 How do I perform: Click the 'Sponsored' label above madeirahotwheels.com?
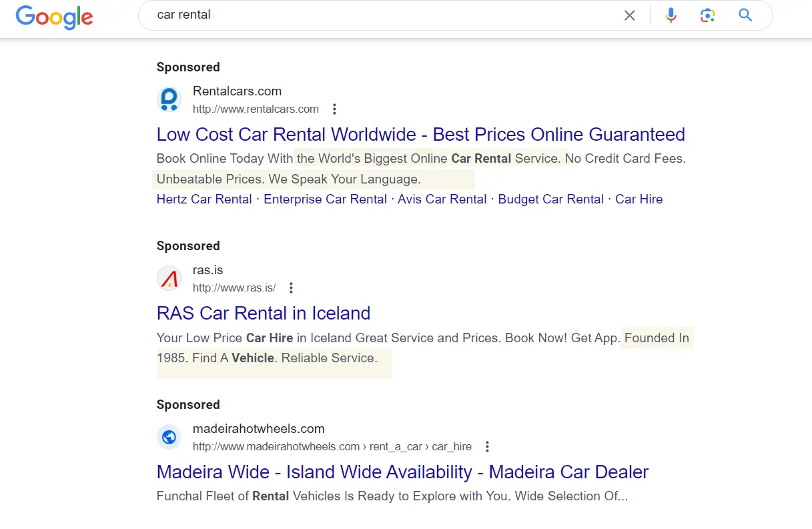coord(188,404)
